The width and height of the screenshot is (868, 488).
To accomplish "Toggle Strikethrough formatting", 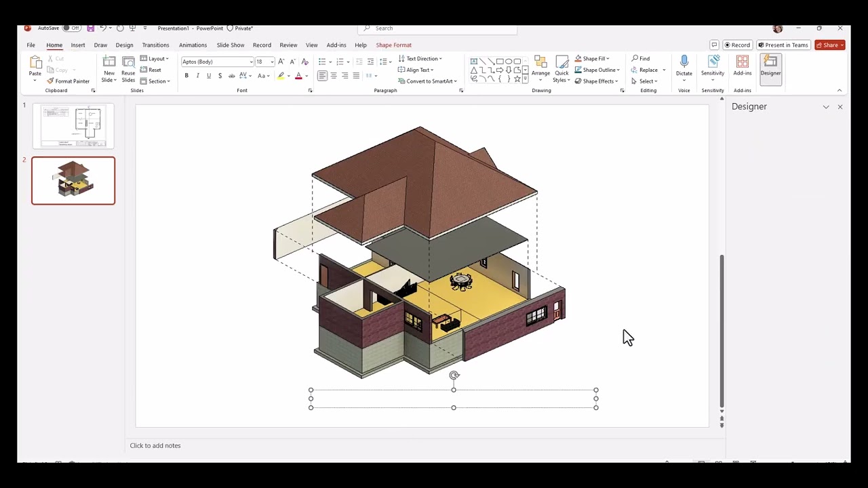I will [231, 76].
